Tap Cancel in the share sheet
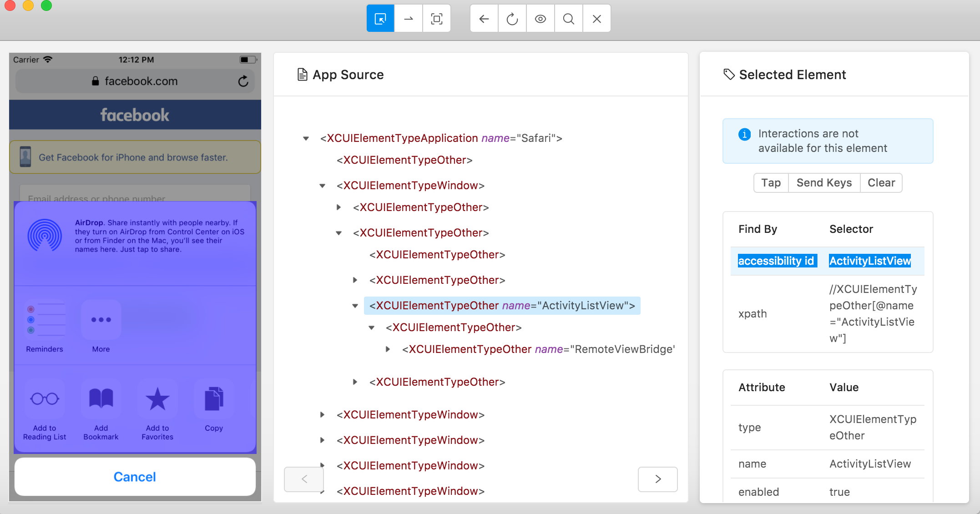The image size is (980, 514). (x=135, y=477)
